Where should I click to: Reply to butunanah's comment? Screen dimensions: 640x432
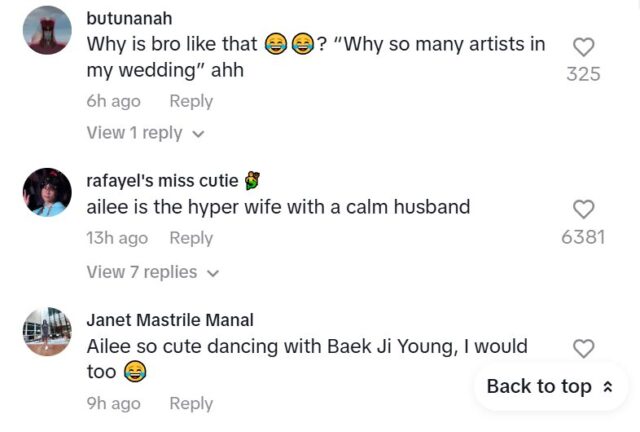[x=191, y=101]
